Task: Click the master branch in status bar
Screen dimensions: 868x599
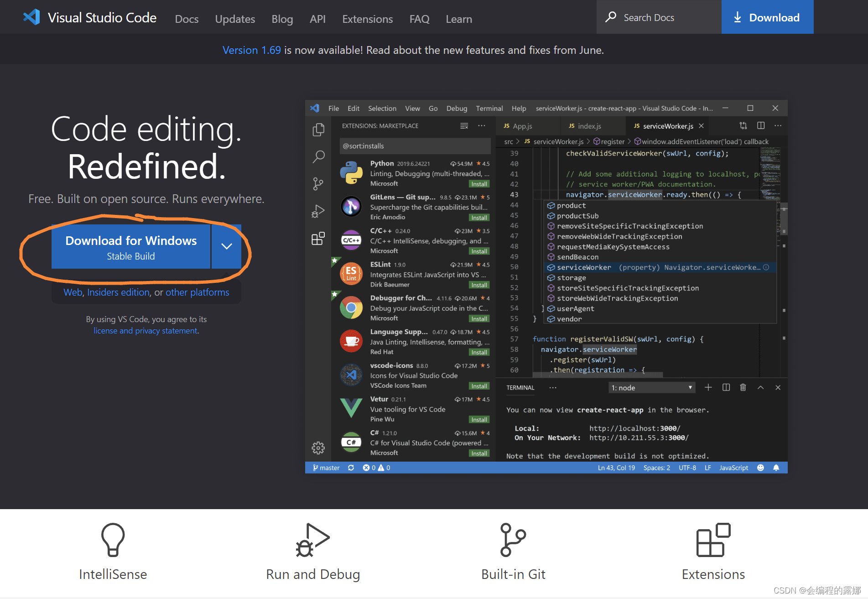Action: [326, 468]
